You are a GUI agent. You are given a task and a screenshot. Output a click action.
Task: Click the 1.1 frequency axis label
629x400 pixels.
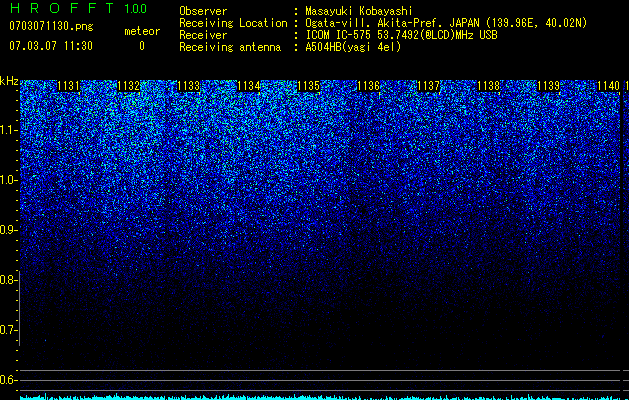coord(8,130)
